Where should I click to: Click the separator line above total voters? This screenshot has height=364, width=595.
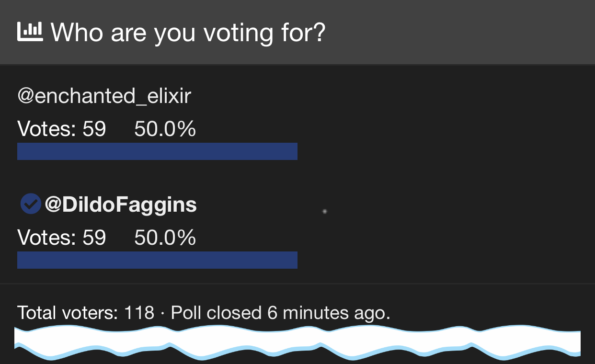[x=297, y=284]
